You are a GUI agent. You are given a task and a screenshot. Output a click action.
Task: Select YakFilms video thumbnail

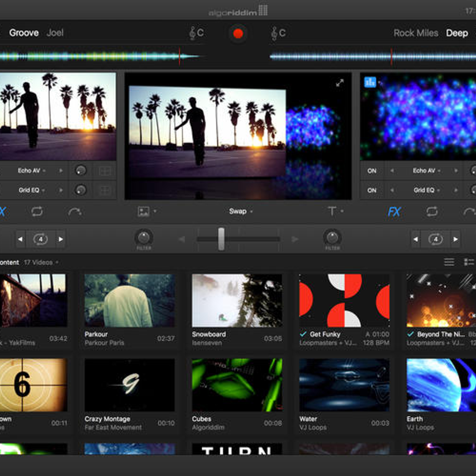point(33,300)
